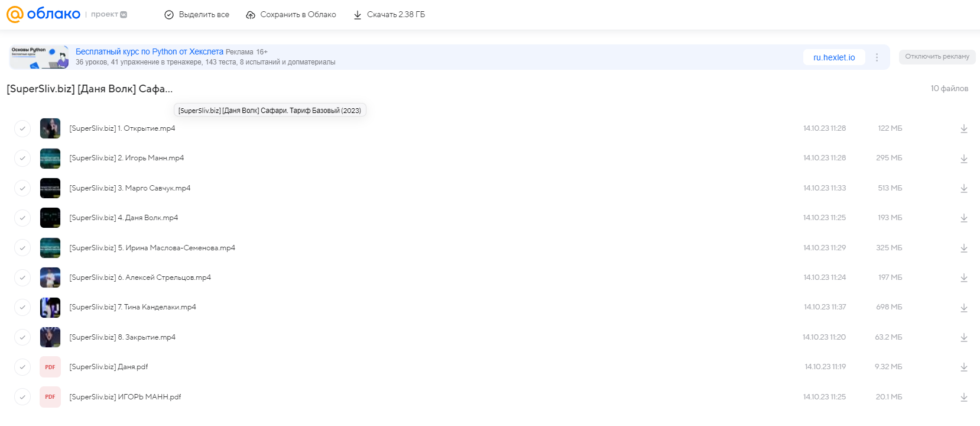Screen dimensions: 980x426
Task: Click the 63.2 МБ size value
Action: tap(888, 337)
